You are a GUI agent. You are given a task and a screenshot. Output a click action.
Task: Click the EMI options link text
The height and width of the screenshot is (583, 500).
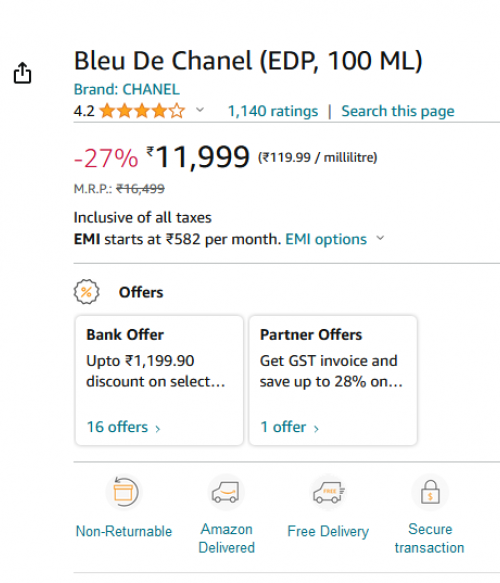326,239
